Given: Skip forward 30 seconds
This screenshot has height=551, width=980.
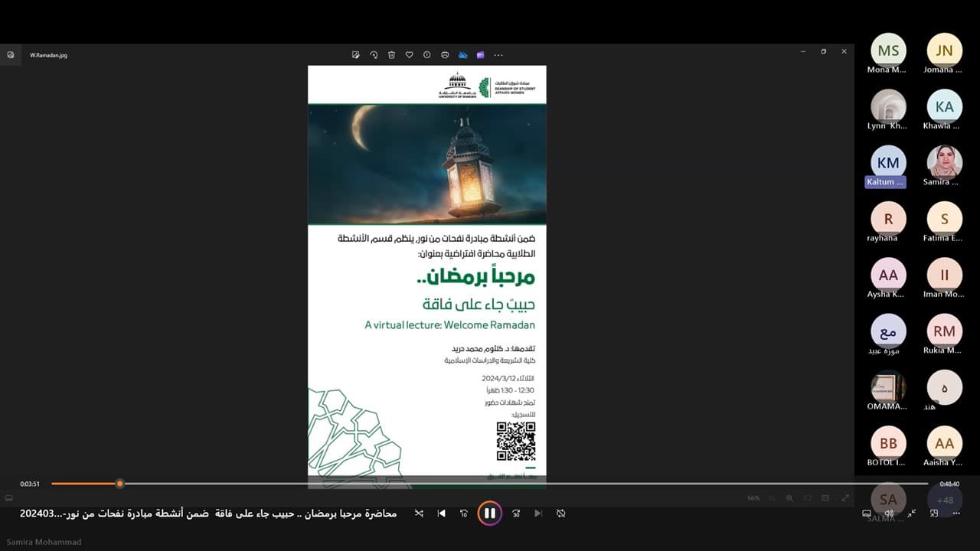Looking at the screenshot, I should (x=516, y=514).
